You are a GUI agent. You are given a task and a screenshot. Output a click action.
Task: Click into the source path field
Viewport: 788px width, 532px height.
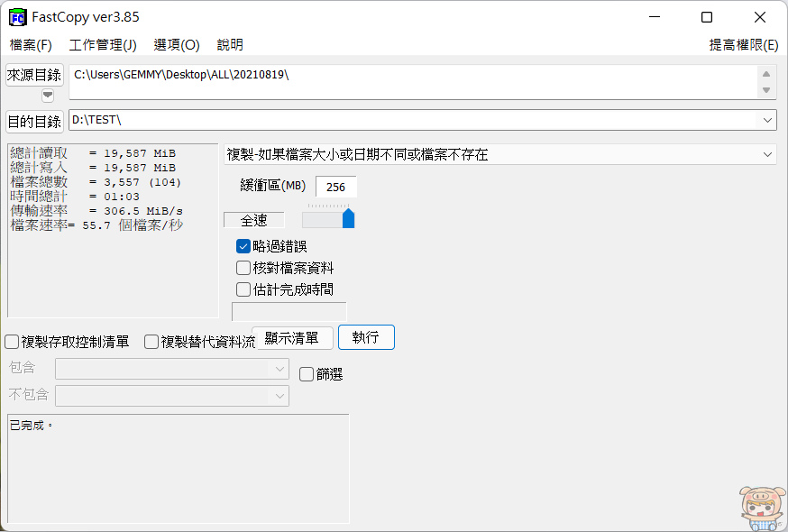pos(412,81)
